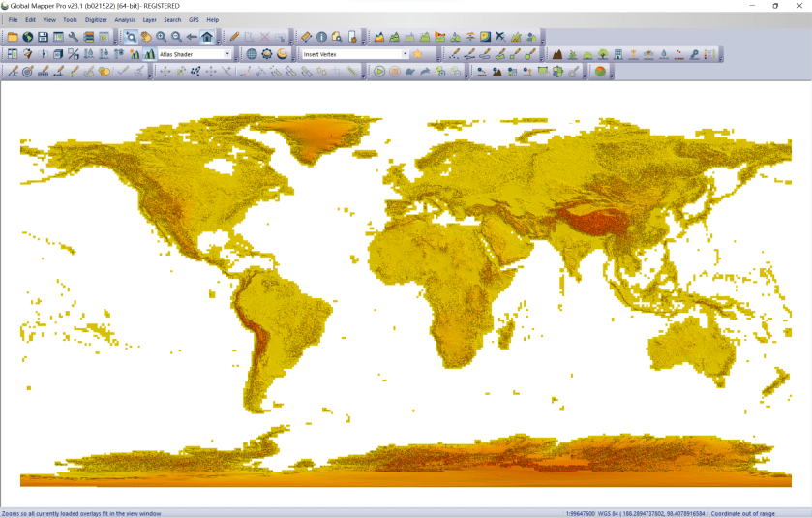Open the Layer menu

point(149,19)
